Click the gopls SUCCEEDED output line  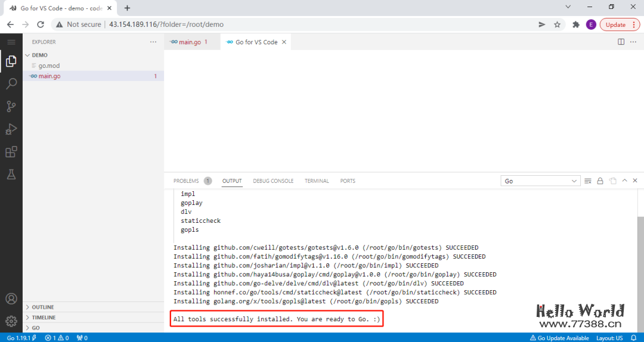pyautogui.click(x=306, y=301)
